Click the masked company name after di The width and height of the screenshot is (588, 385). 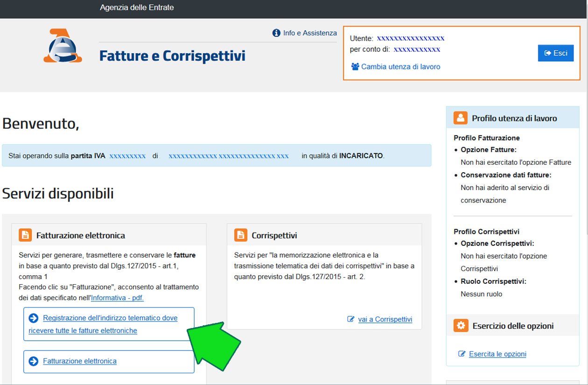pos(229,156)
